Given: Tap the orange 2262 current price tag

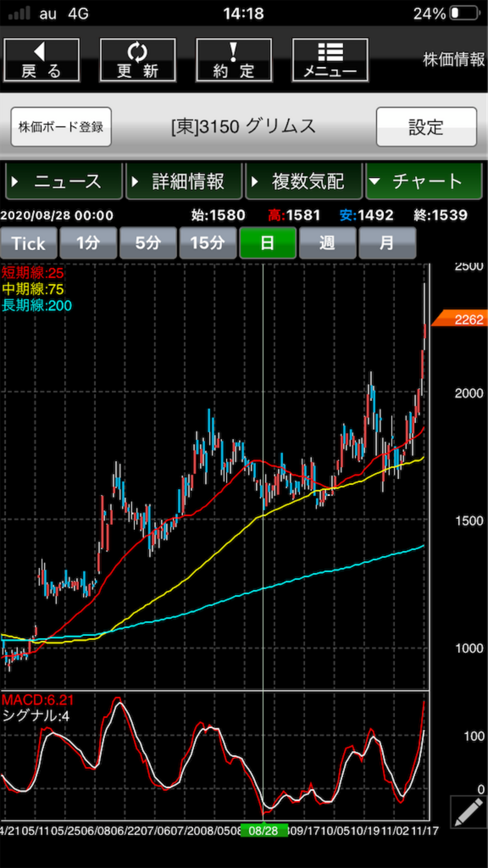Looking at the screenshot, I should [x=459, y=319].
